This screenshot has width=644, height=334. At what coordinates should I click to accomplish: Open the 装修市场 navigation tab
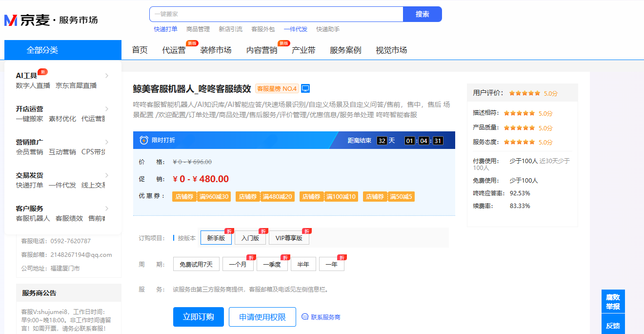tap(216, 50)
